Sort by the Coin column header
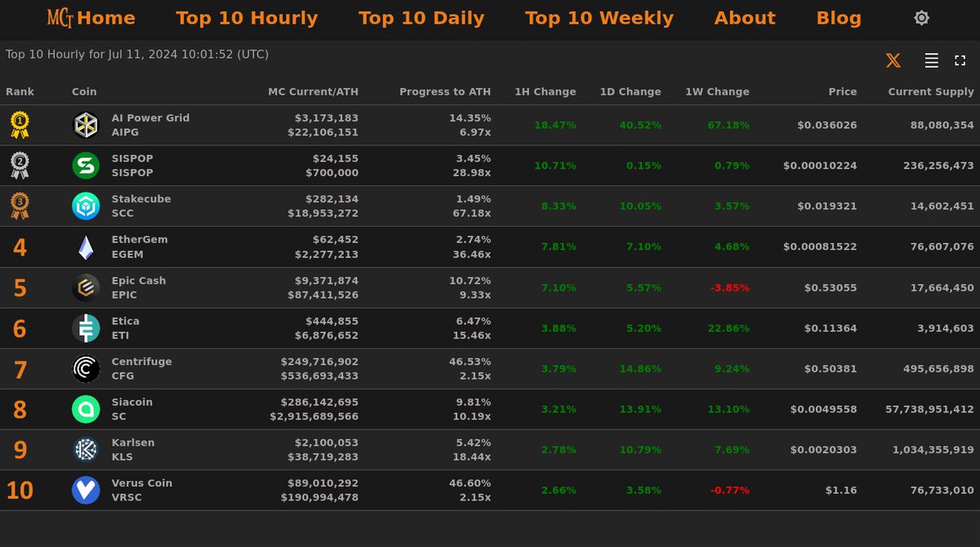The height and width of the screenshot is (547, 980). [84, 91]
